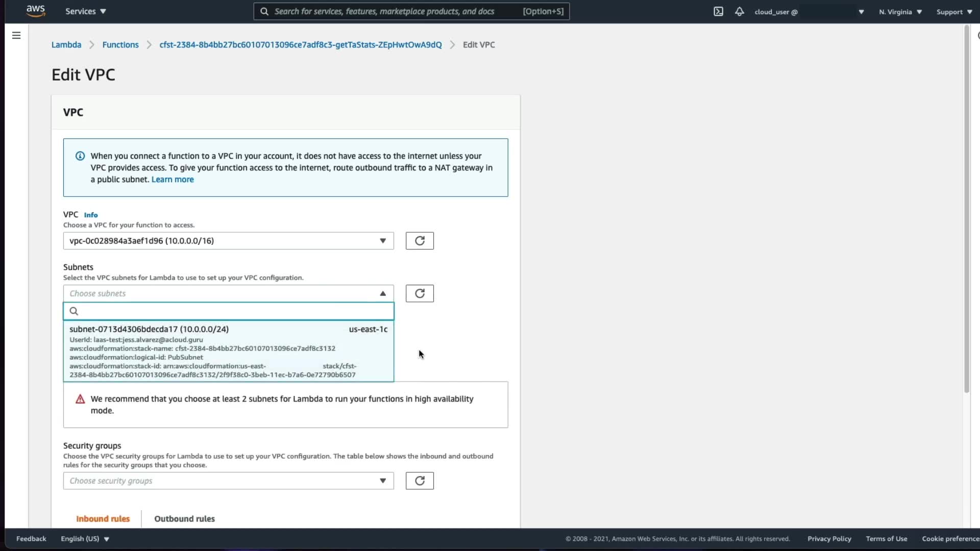This screenshot has width=980, height=551.
Task: Refresh the subnets list
Action: click(x=420, y=293)
